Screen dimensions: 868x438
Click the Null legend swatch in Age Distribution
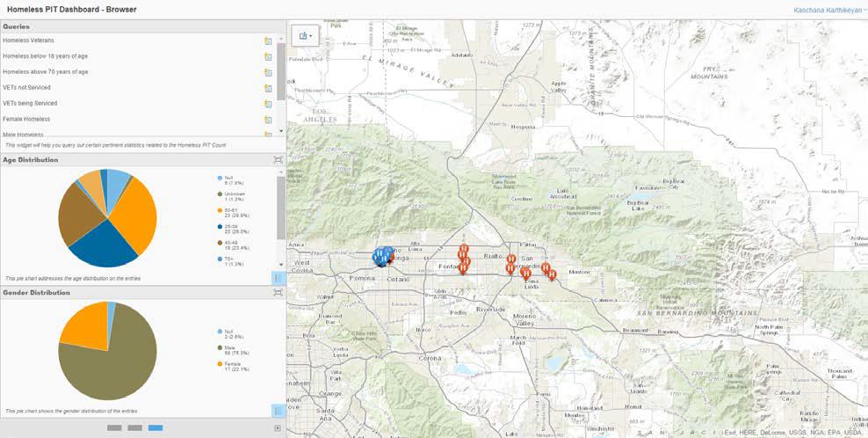(x=220, y=178)
